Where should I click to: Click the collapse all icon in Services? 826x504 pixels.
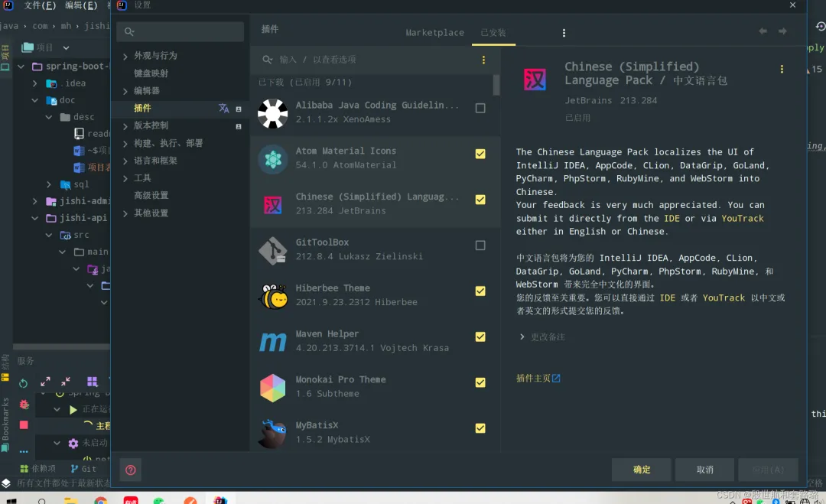pos(66,382)
